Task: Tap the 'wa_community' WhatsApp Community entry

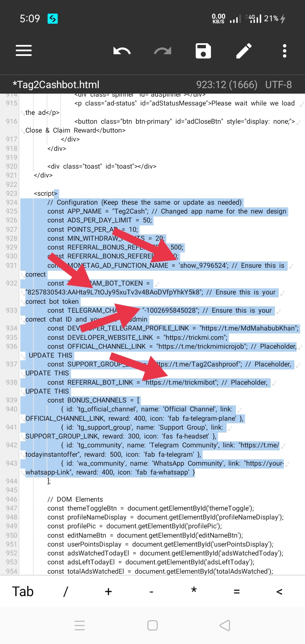Action: click(x=155, y=468)
